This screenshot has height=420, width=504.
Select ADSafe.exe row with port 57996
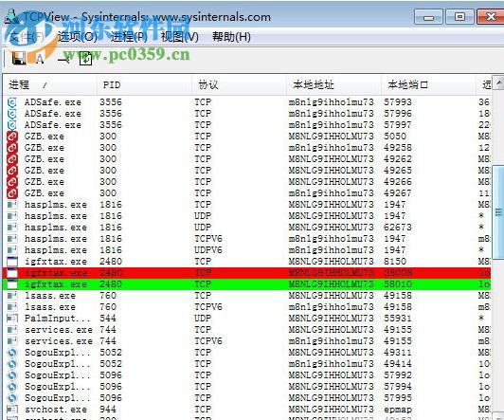[247, 114]
